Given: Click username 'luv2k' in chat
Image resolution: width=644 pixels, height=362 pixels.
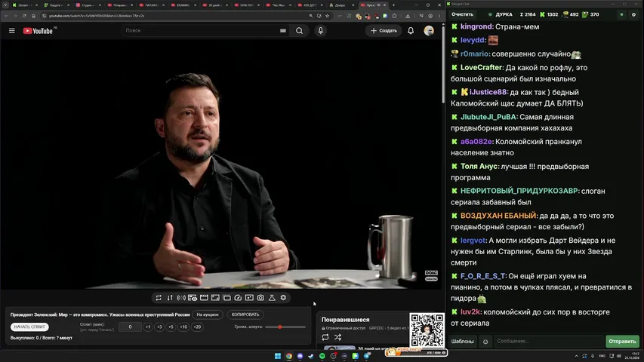Looking at the screenshot, I should [x=470, y=312].
